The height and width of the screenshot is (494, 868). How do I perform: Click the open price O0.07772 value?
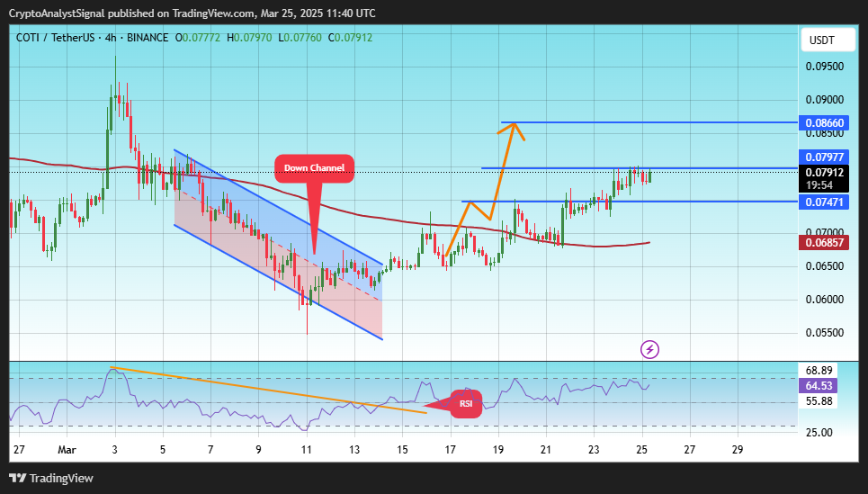point(198,38)
